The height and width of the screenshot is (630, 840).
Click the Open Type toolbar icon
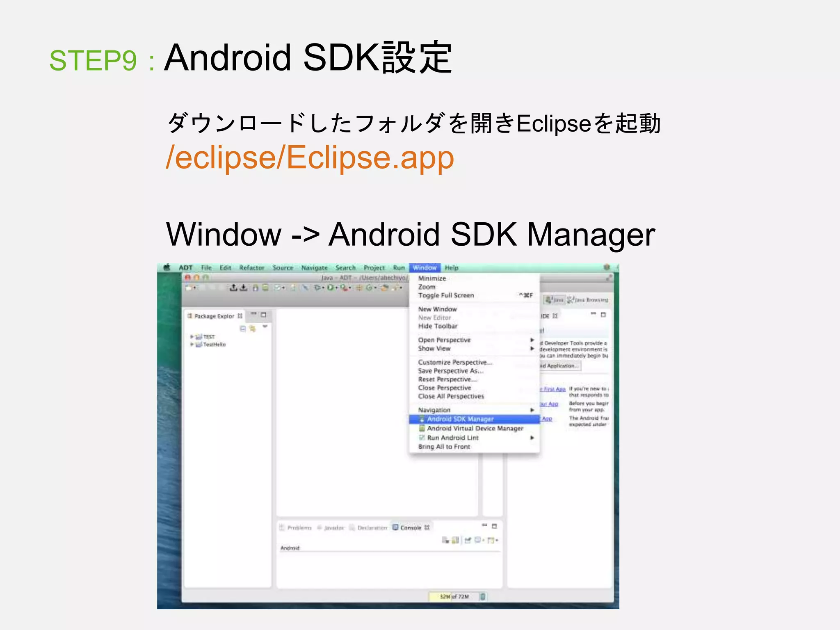(384, 288)
